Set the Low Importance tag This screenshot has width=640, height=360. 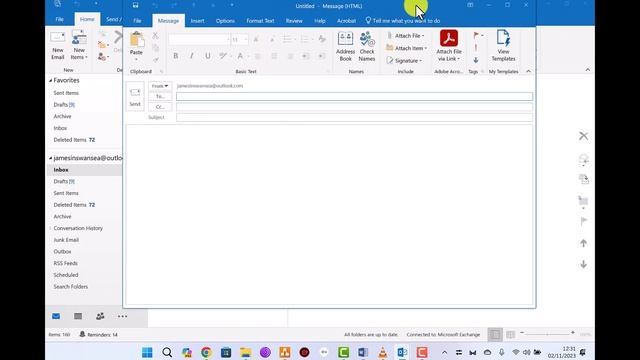point(476,60)
